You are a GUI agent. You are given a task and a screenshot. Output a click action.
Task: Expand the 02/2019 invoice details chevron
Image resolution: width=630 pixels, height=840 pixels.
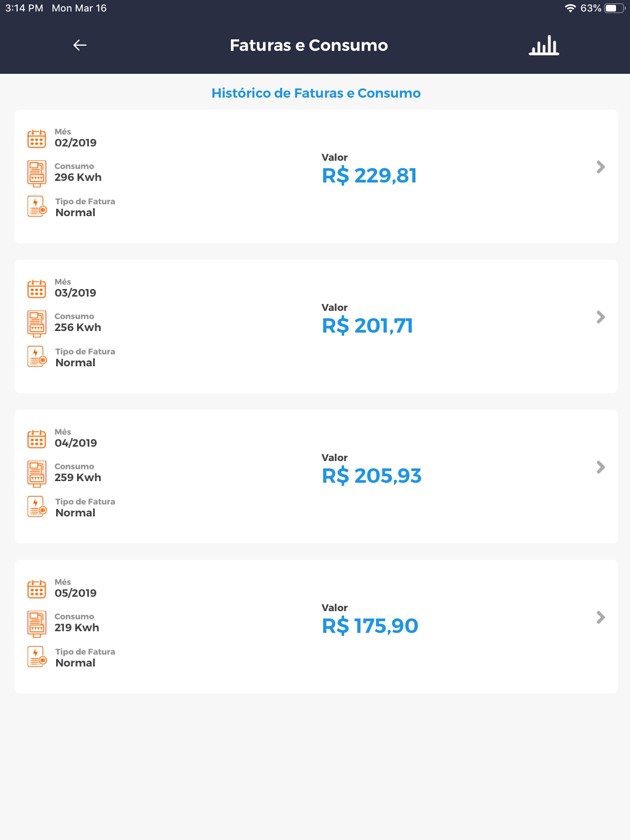(600, 167)
